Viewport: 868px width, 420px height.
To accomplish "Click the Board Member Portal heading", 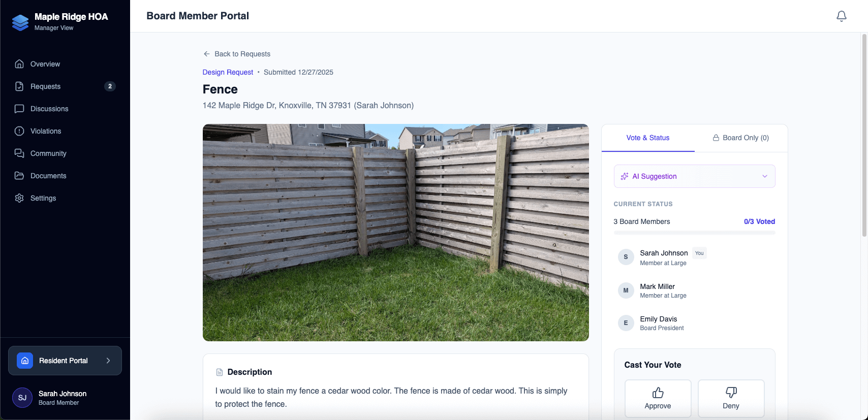I will 198,16.
